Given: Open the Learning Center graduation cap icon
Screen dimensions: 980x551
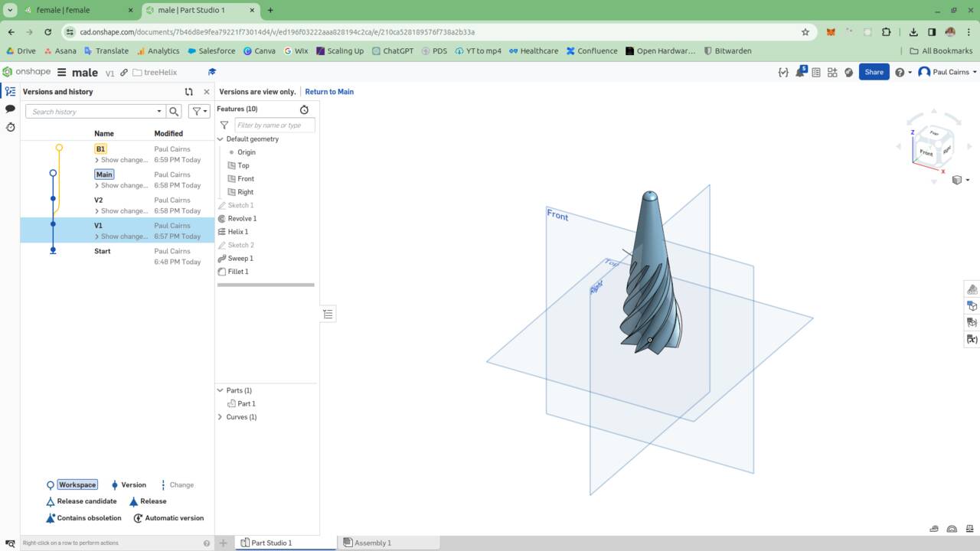Looking at the screenshot, I should click(x=212, y=72).
